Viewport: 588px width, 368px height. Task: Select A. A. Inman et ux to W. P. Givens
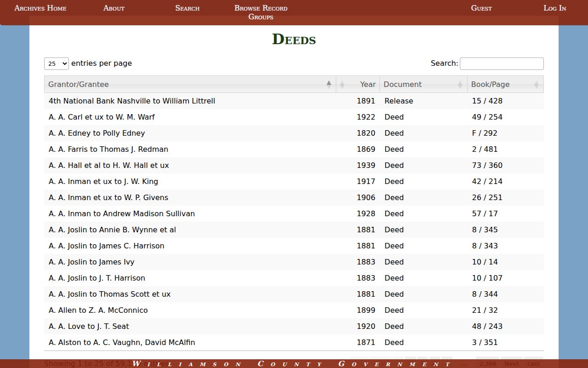[294, 197]
